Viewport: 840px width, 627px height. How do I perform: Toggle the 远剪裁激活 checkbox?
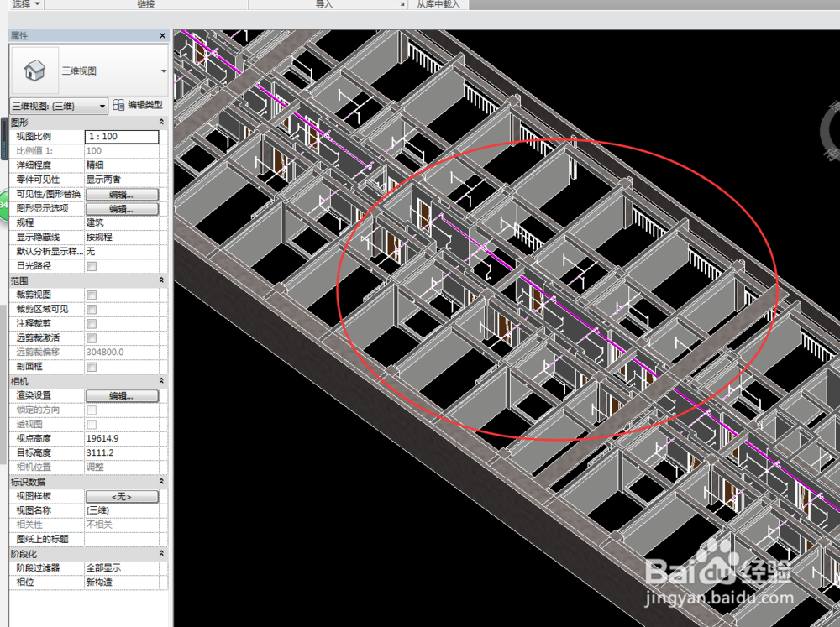pos(92,338)
